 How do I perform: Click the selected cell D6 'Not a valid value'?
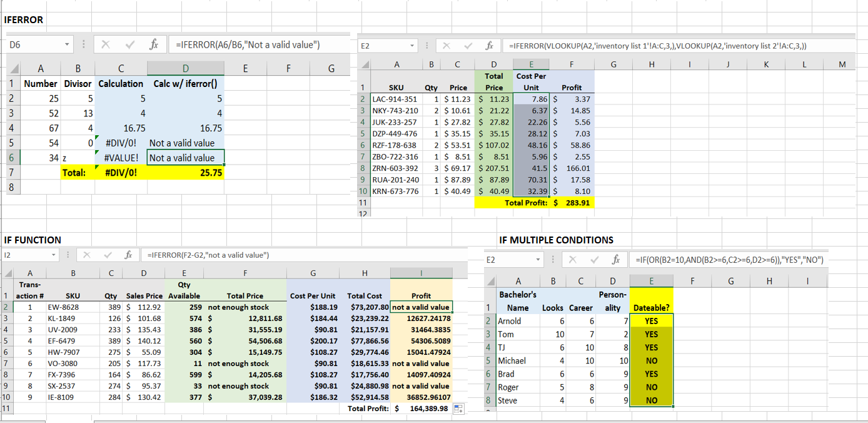[x=185, y=158]
